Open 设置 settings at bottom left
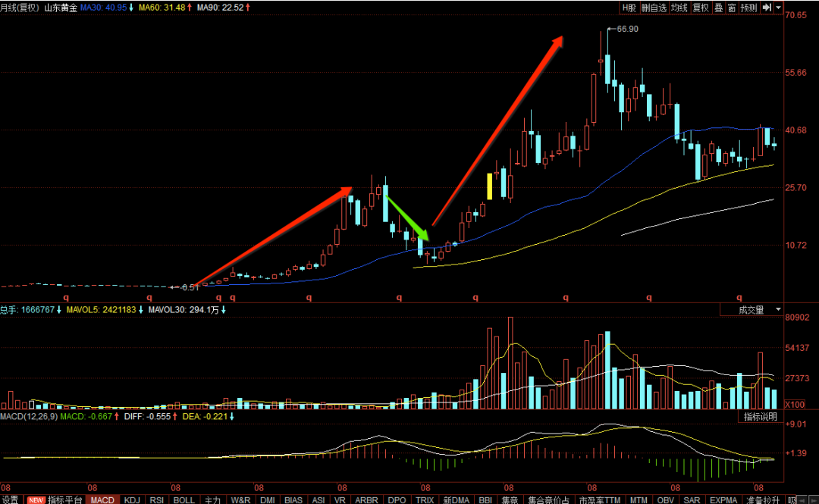This screenshot has width=819, height=504. click(x=10, y=499)
